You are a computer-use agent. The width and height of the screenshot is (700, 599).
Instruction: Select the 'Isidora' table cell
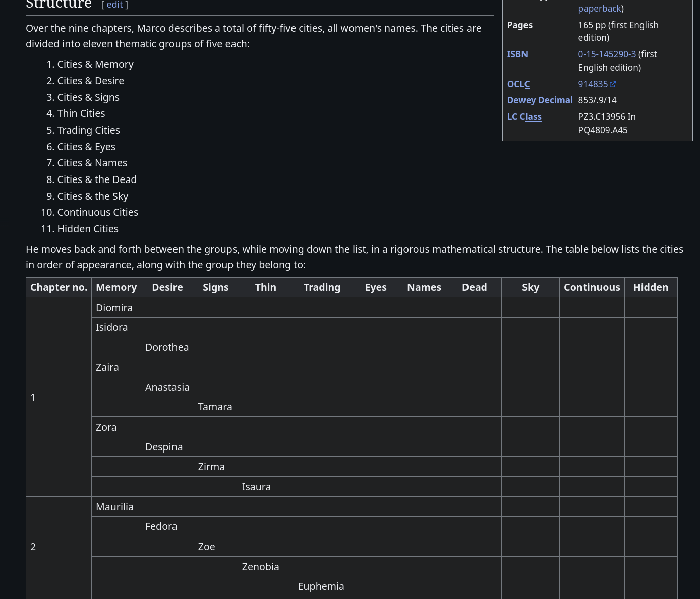click(116, 327)
